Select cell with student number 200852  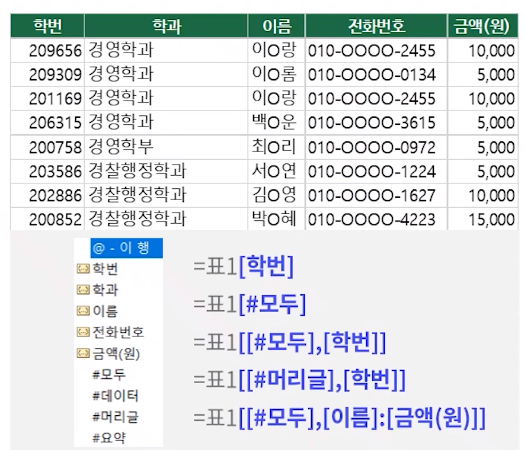48,219
